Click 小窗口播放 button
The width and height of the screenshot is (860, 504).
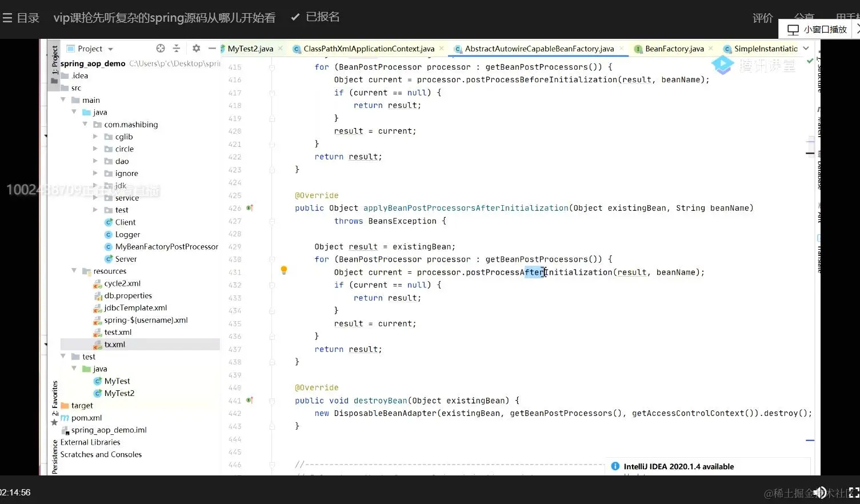point(817,30)
